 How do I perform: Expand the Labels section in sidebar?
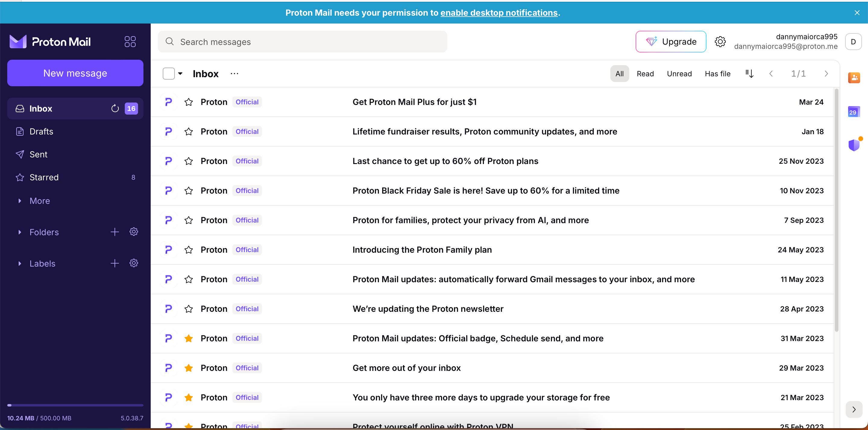coord(20,263)
